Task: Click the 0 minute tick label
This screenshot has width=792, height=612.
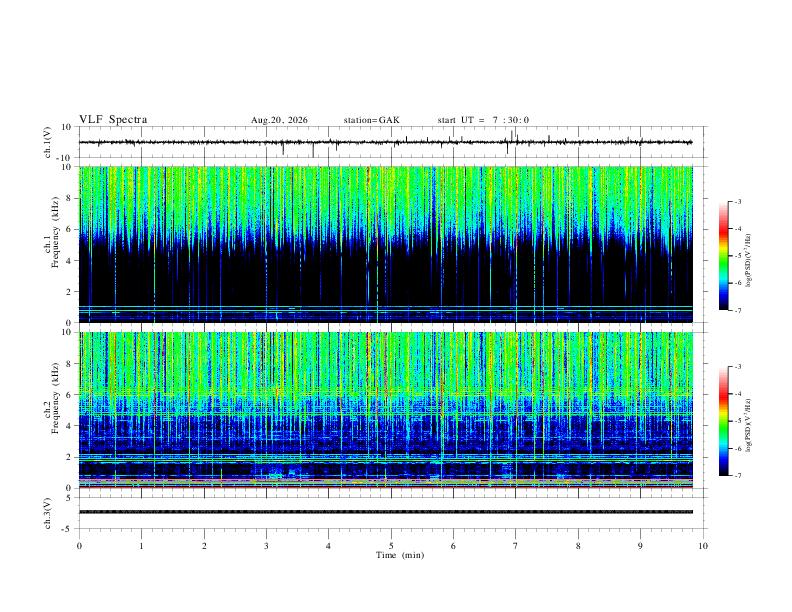Action: point(79,546)
